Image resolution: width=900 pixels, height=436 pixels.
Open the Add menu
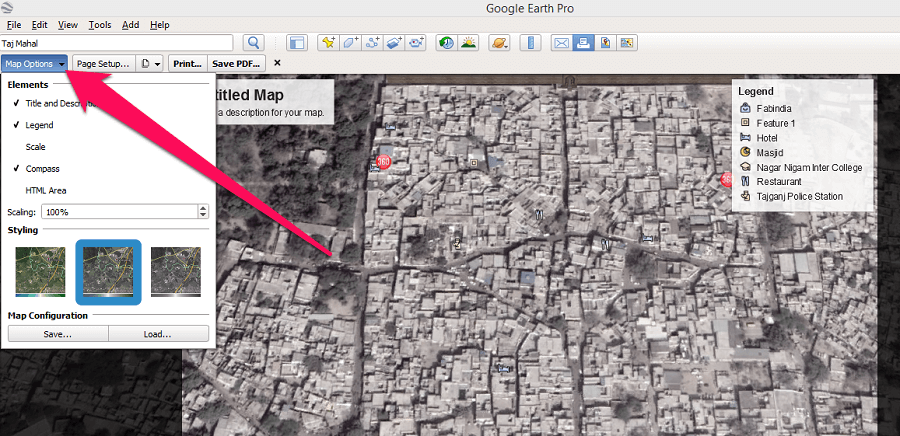pyautogui.click(x=130, y=24)
